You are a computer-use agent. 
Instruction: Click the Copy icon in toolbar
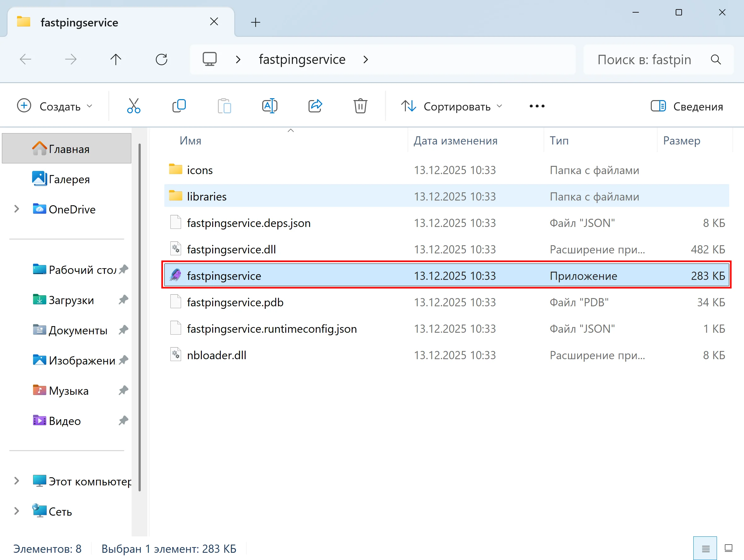[179, 106]
